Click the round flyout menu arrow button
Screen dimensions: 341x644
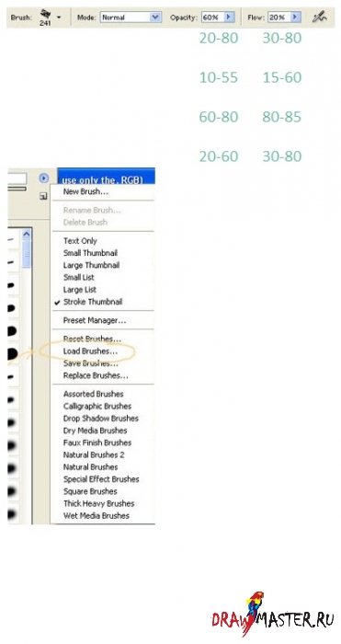[x=43, y=178]
